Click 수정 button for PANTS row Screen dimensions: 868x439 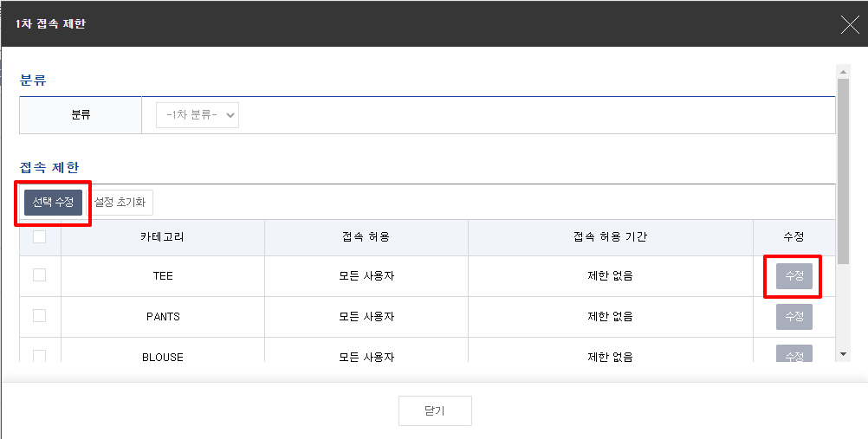(794, 317)
